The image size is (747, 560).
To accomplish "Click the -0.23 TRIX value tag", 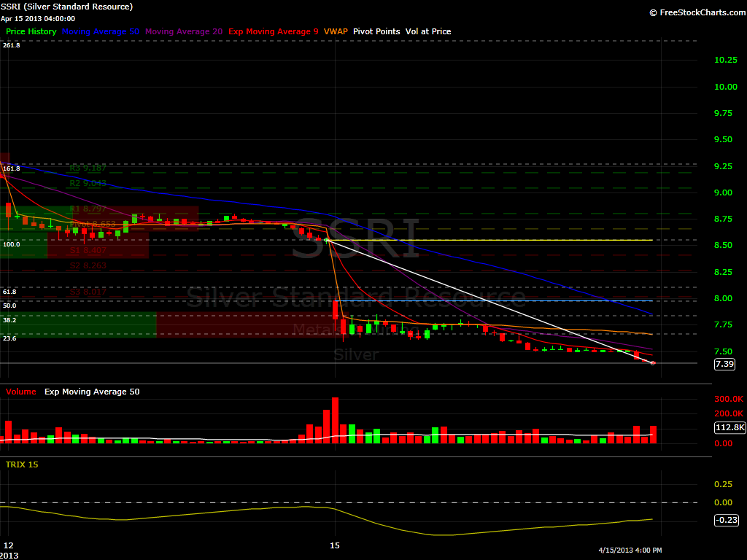I will coord(727,520).
